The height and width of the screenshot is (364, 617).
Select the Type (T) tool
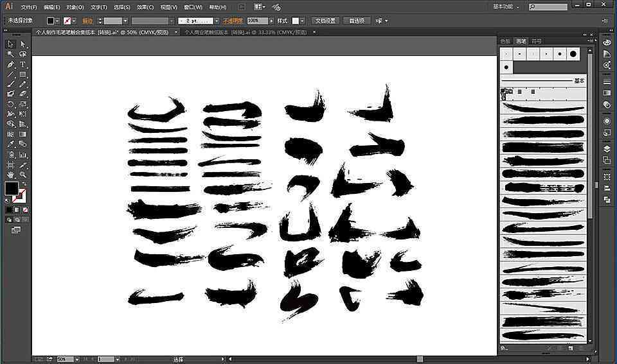coord(23,64)
